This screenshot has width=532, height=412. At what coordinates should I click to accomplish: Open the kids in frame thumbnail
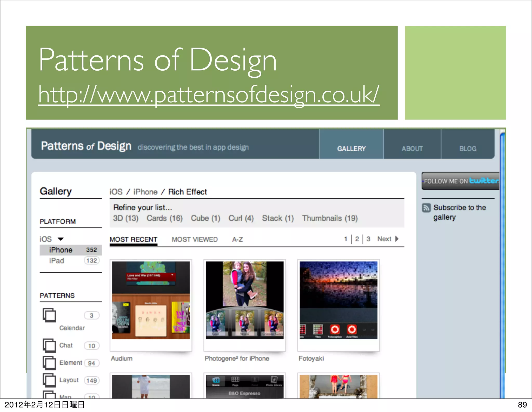pos(338,387)
